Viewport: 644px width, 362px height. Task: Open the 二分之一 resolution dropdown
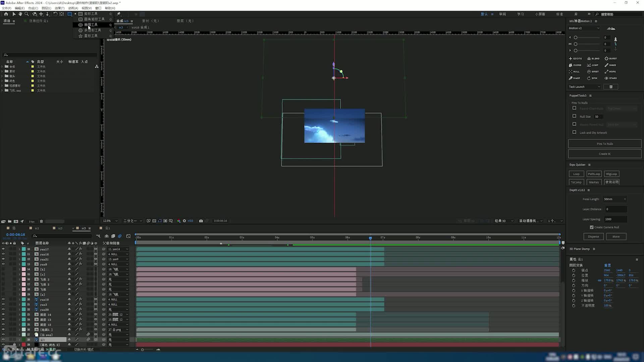pyautogui.click(x=133, y=221)
